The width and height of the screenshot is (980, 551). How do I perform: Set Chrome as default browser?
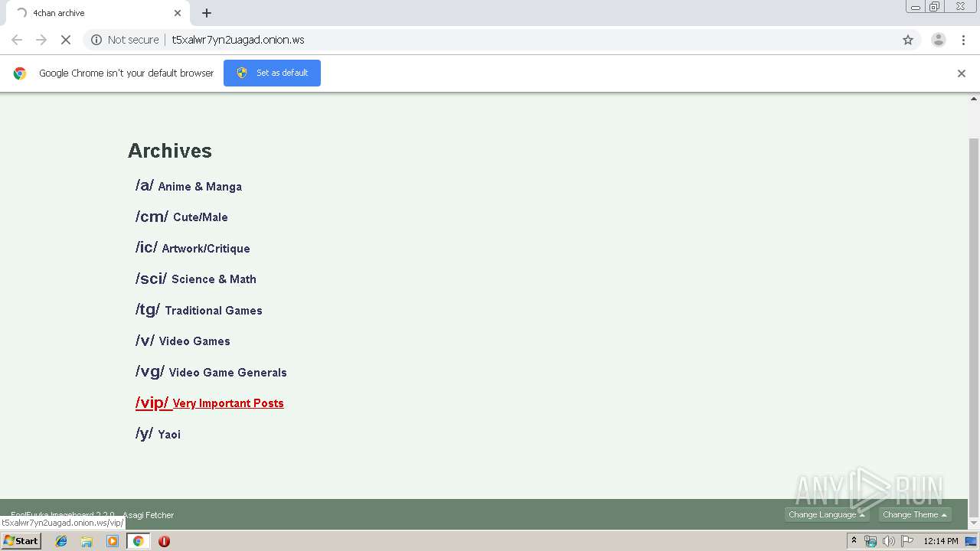[x=272, y=73]
